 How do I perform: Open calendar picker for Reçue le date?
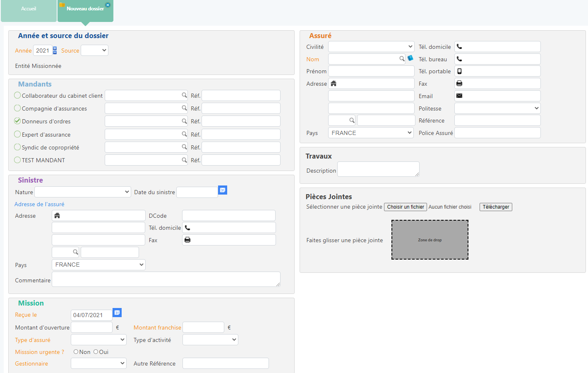click(117, 313)
